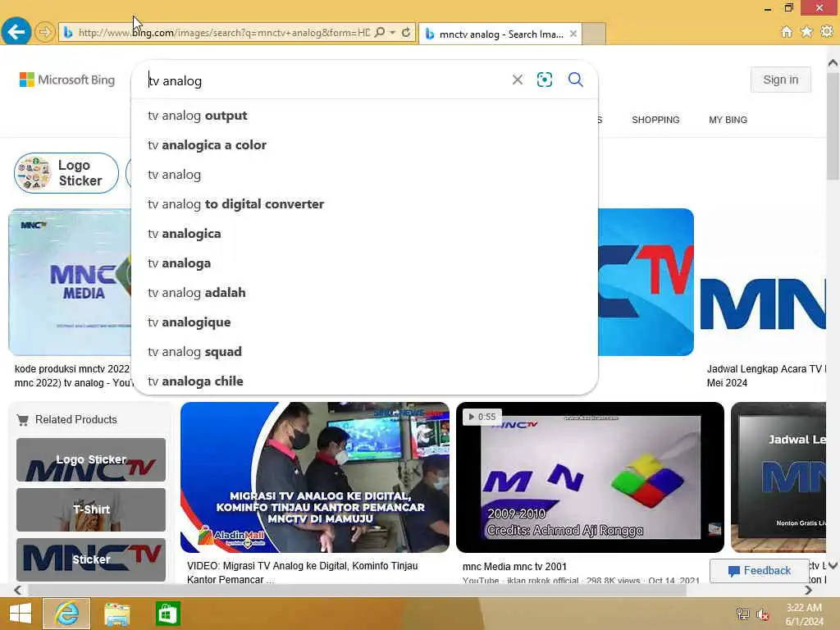Choose suggestion tv analog adalah
Screen dimensions: 840x630
point(364,292)
